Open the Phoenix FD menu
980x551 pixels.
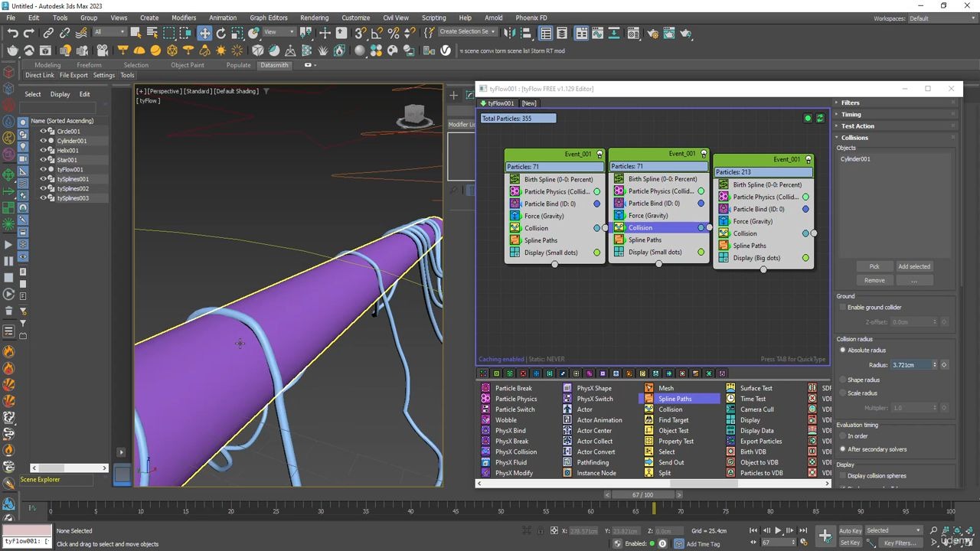[531, 18]
